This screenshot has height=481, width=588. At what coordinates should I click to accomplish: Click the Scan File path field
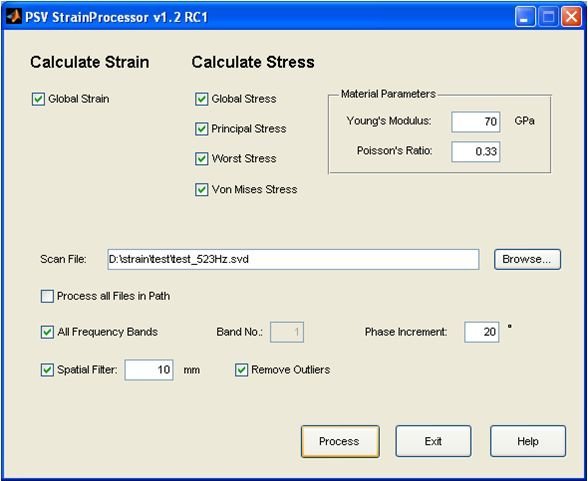(x=293, y=259)
